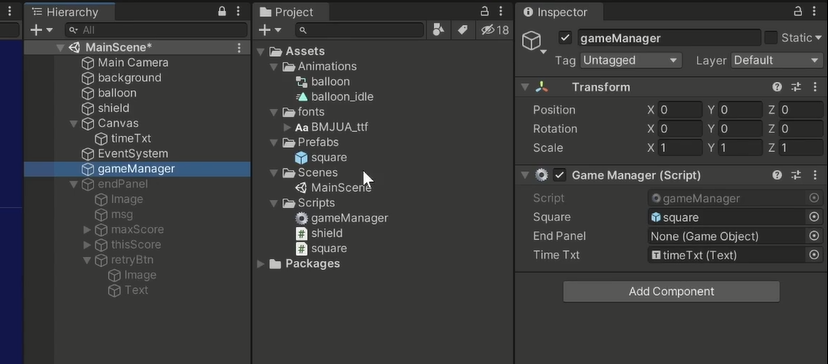Select the shield script asset
Viewport: 828px width, 364px height.
319,234
